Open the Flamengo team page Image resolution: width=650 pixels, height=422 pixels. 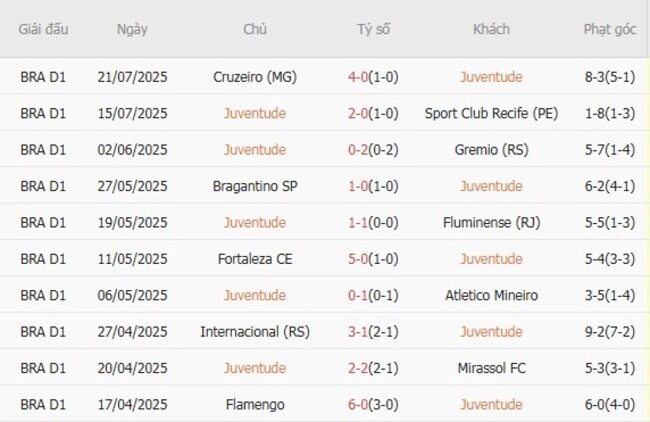(x=255, y=405)
